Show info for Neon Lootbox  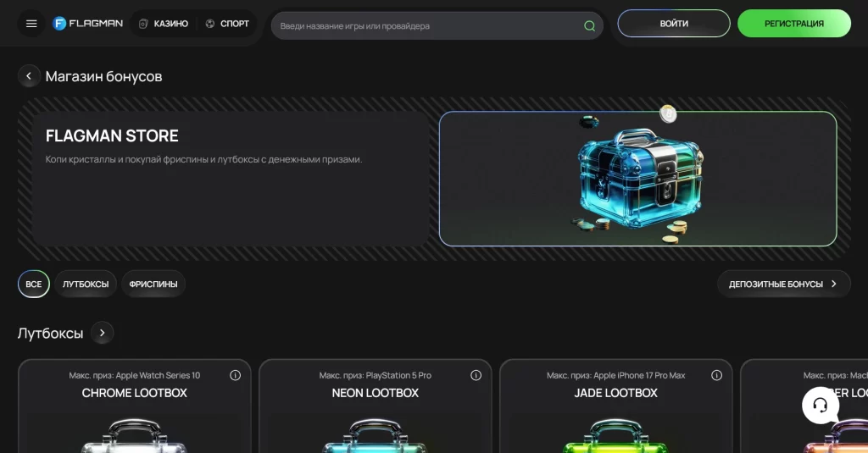point(476,375)
